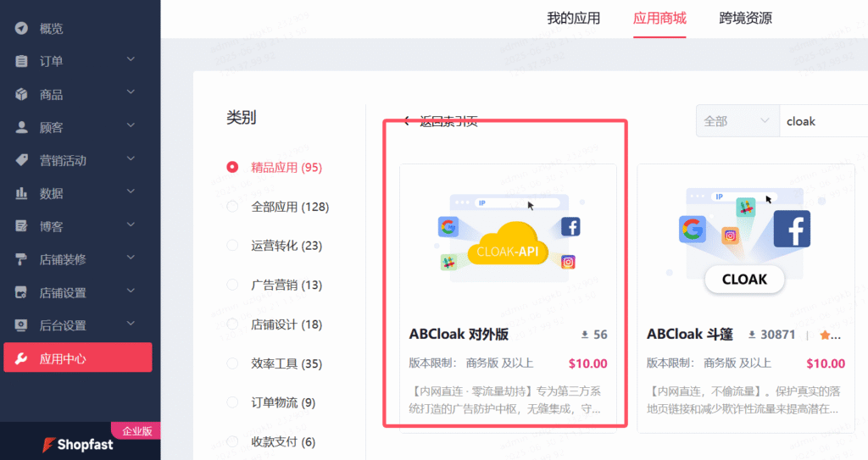Expand the 店铺装修 sidebar menu chevron
Screen dimensions: 868x460
tap(131, 258)
